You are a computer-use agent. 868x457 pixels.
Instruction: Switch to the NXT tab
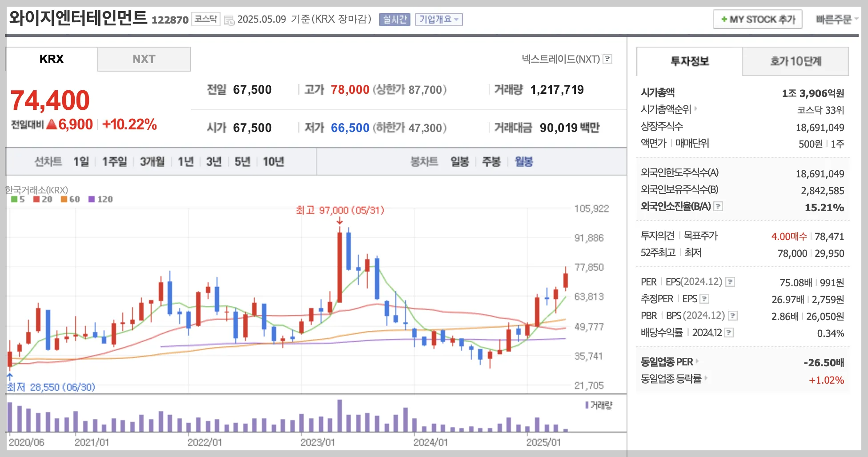point(144,59)
